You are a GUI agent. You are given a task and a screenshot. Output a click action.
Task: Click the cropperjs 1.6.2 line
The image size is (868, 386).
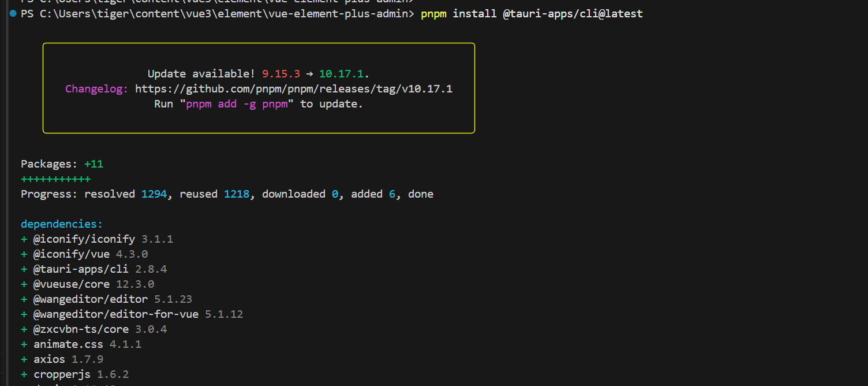(75, 374)
